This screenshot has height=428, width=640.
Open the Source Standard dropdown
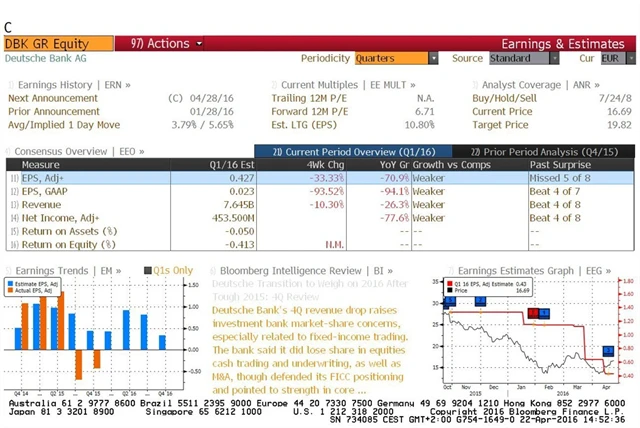click(x=524, y=58)
